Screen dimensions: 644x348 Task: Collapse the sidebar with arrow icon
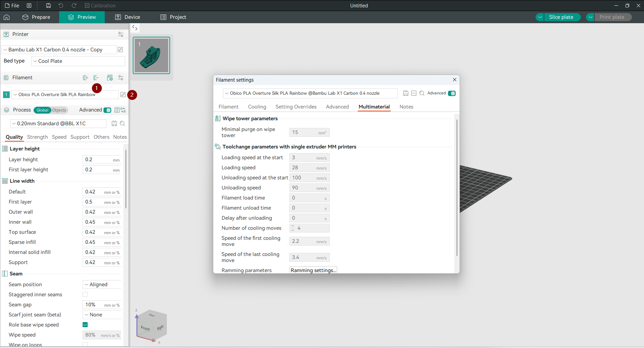coord(135,28)
